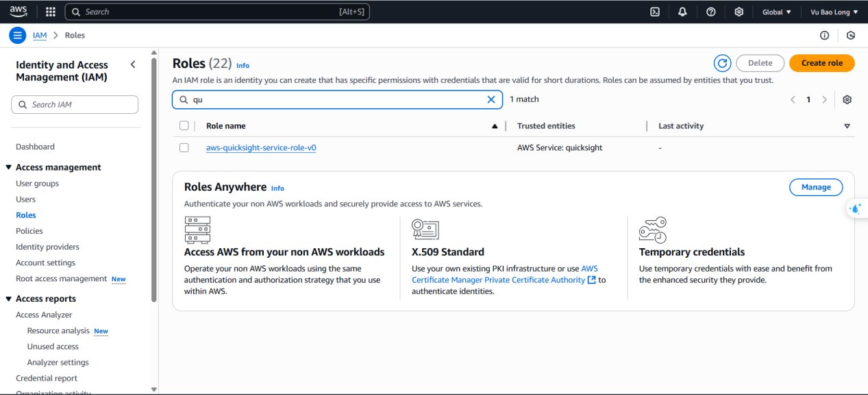This screenshot has height=395, width=868.
Task: Open Analyzer settings
Action: 58,362
